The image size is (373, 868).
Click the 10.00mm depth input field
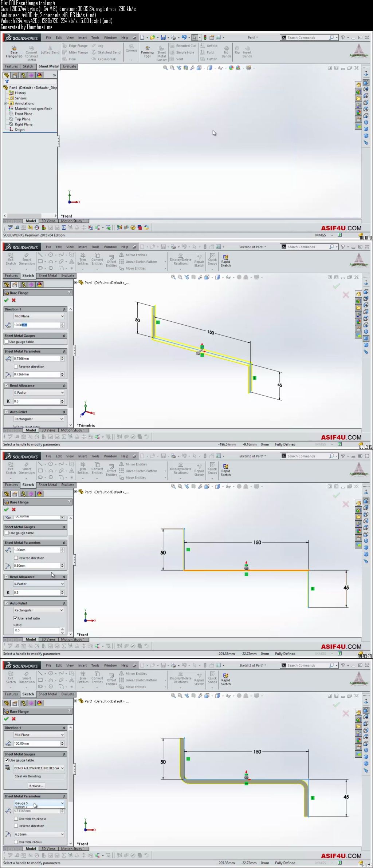pyautogui.click(x=36, y=325)
